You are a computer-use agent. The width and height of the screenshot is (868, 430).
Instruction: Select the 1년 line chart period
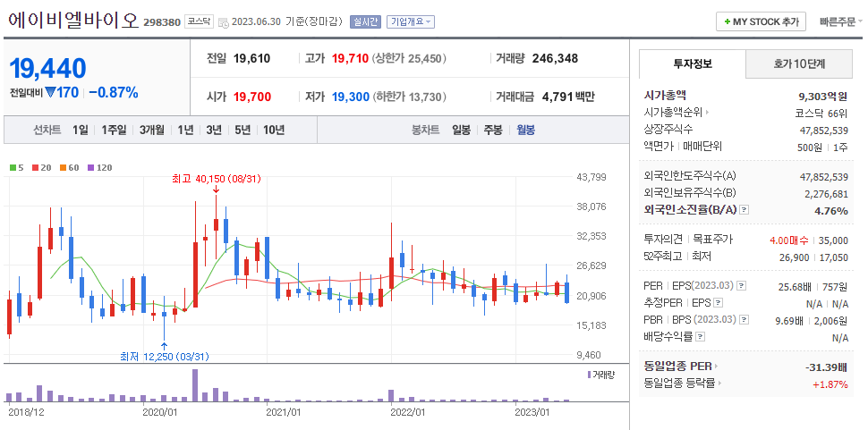(185, 130)
